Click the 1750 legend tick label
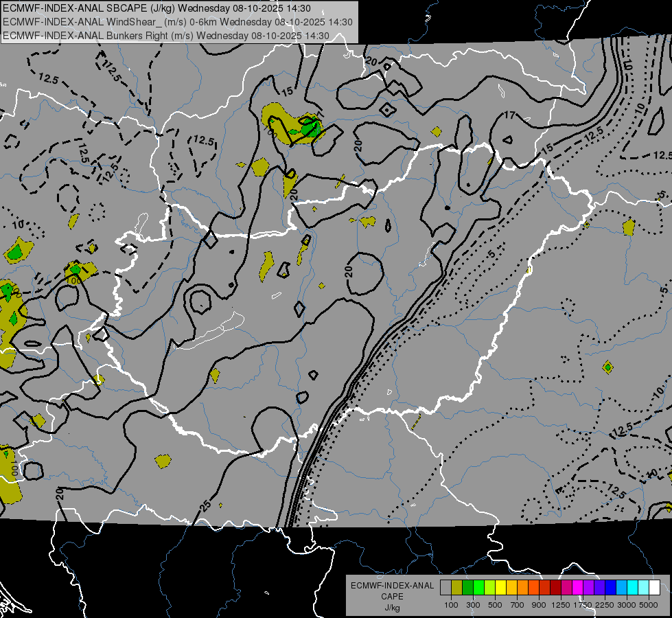This screenshot has width=672, height=618. click(583, 605)
